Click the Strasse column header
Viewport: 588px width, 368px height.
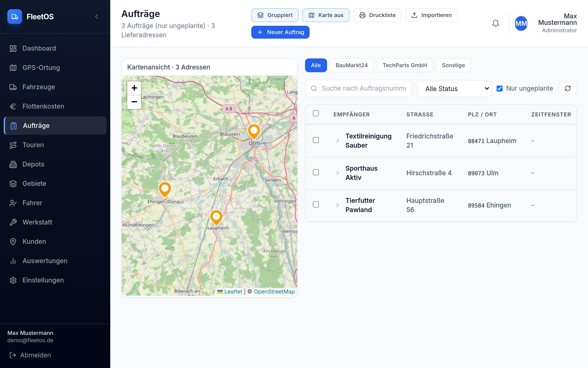[420, 115]
